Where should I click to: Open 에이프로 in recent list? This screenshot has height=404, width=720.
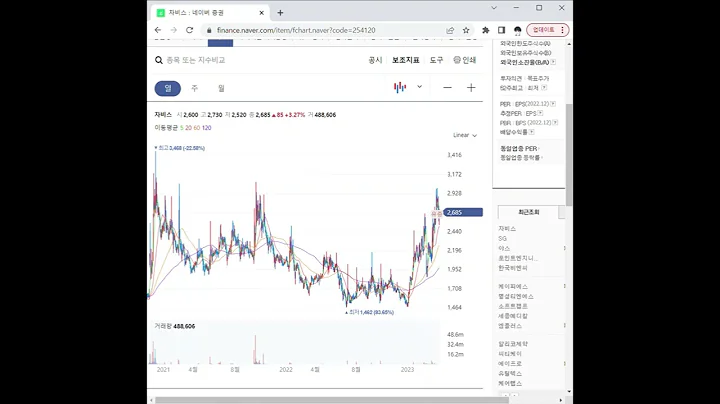point(510,364)
